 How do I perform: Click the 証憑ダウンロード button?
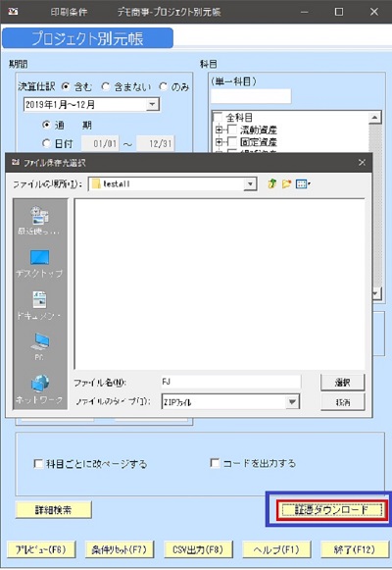pos(332,509)
